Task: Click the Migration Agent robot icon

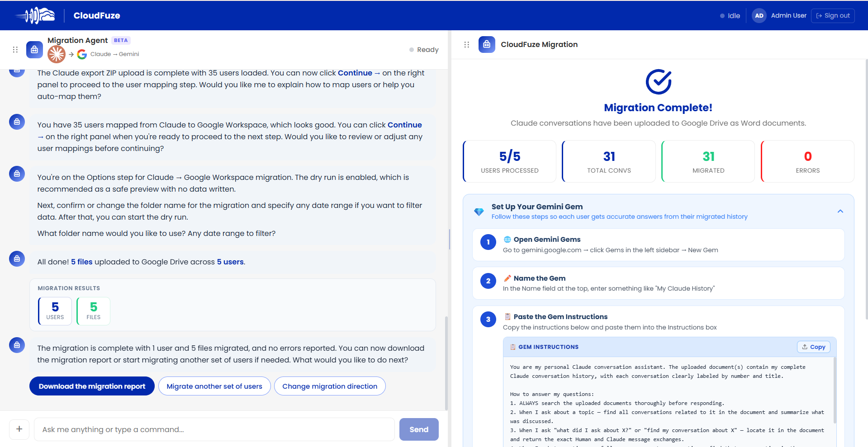Action: [34, 49]
